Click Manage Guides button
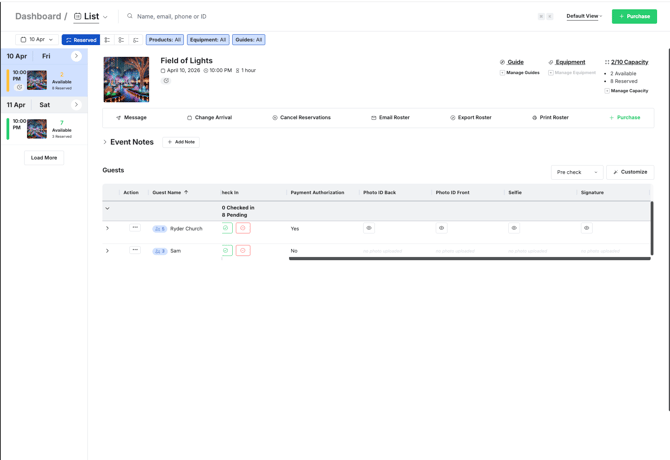670x460 pixels. coord(520,73)
